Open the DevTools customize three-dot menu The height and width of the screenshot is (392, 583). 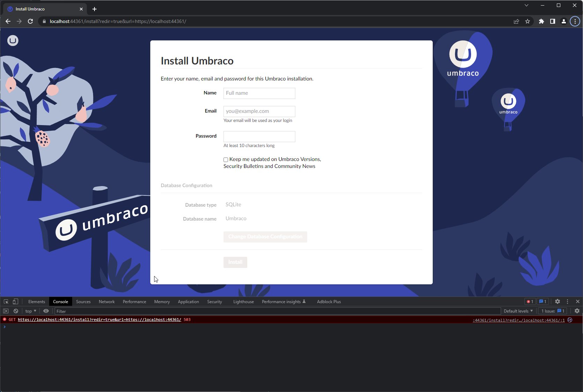point(567,302)
